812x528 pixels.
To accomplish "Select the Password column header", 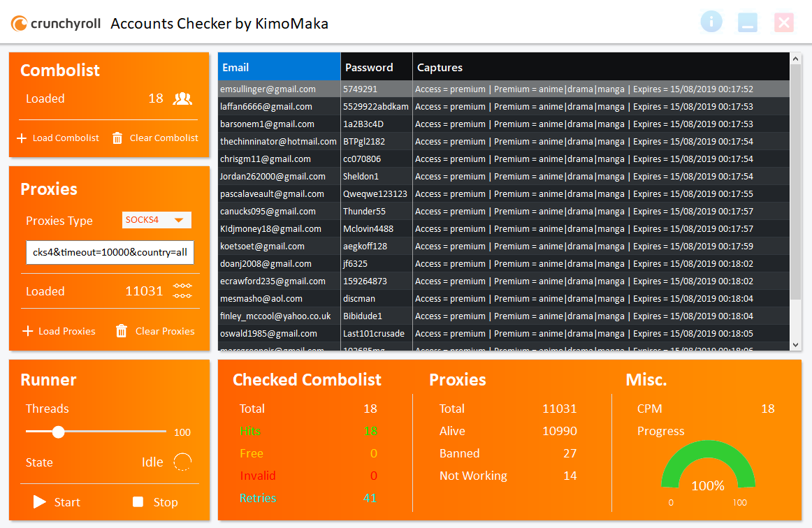I will [376, 68].
